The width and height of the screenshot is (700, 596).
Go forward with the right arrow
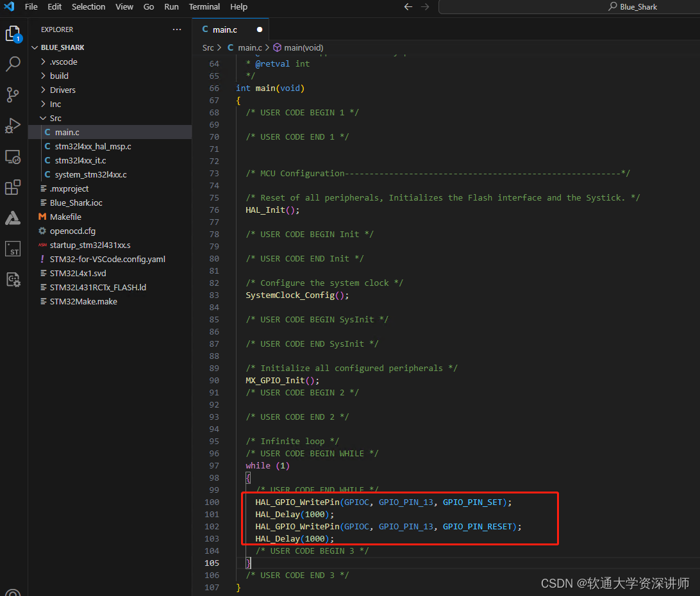pyautogui.click(x=425, y=6)
